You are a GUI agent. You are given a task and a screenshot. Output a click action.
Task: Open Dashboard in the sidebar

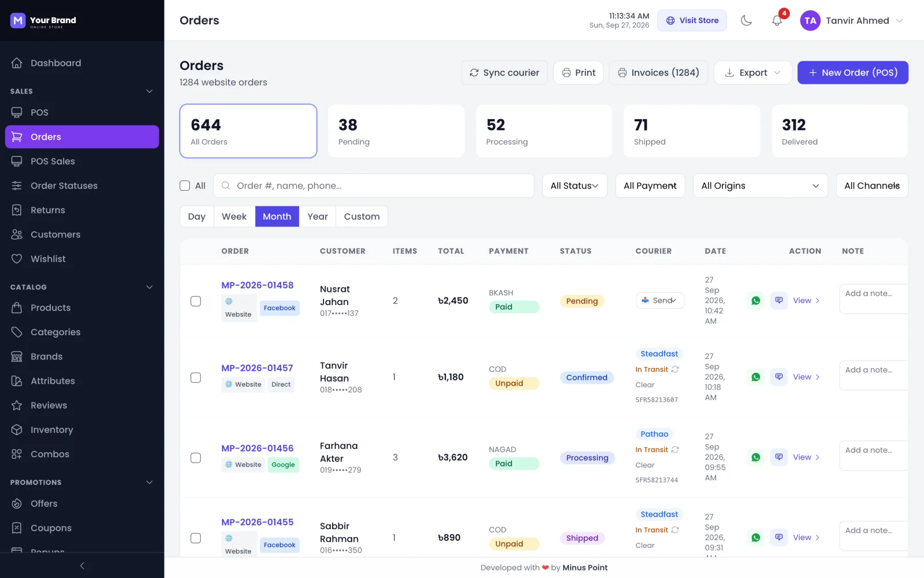click(82, 63)
